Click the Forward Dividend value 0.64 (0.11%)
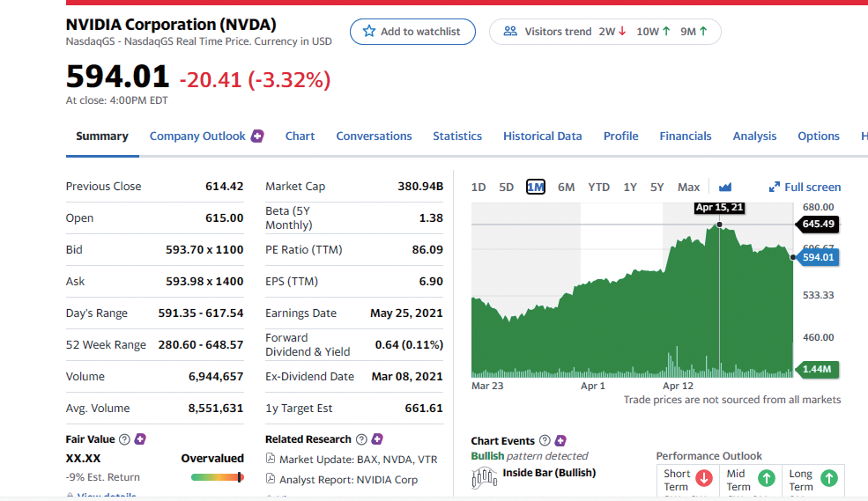This screenshot has width=868, height=501. point(409,344)
